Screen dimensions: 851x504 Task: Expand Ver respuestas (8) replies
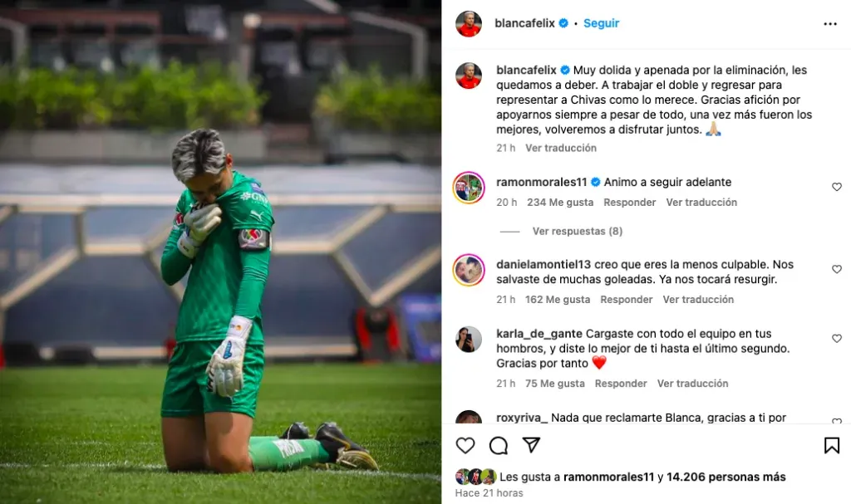pyautogui.click(x=577, y=231)
